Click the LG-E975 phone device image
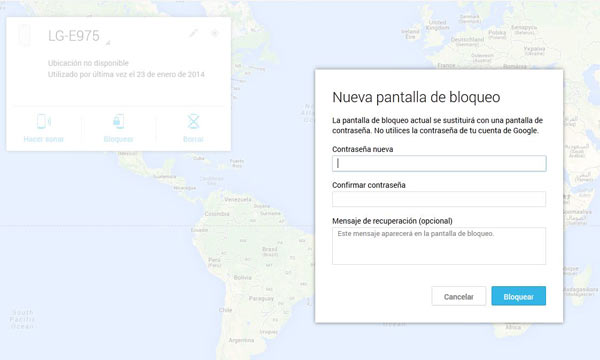The width and height of the screenshot is (600, 360). pos(24,35)
